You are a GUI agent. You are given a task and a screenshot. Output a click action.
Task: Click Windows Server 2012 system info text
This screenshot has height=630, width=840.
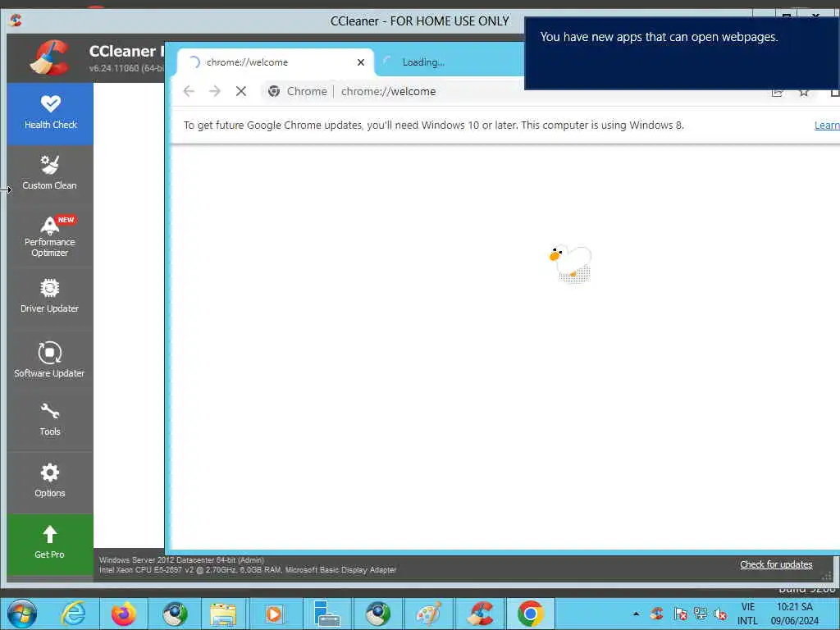click(181, 559)
